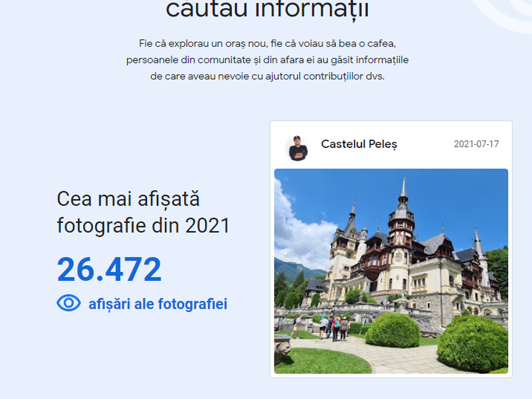Click the 26.472 view count
This screenshot has width=532, height=399.
[109, 270]
